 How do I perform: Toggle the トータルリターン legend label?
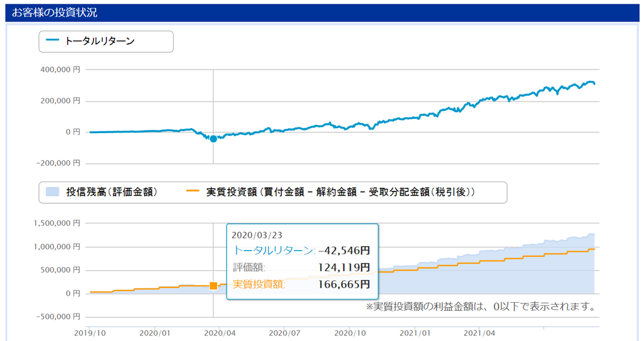coord(100,41)
